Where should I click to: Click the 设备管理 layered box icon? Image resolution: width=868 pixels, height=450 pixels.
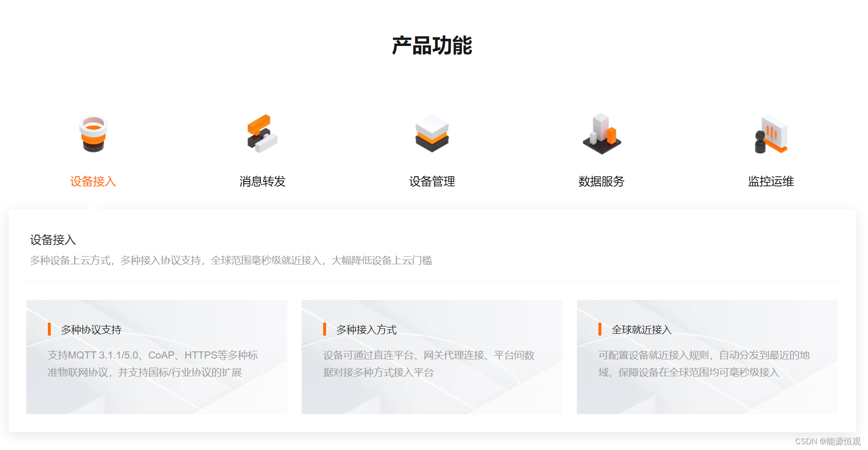click(x=432, y=134)
